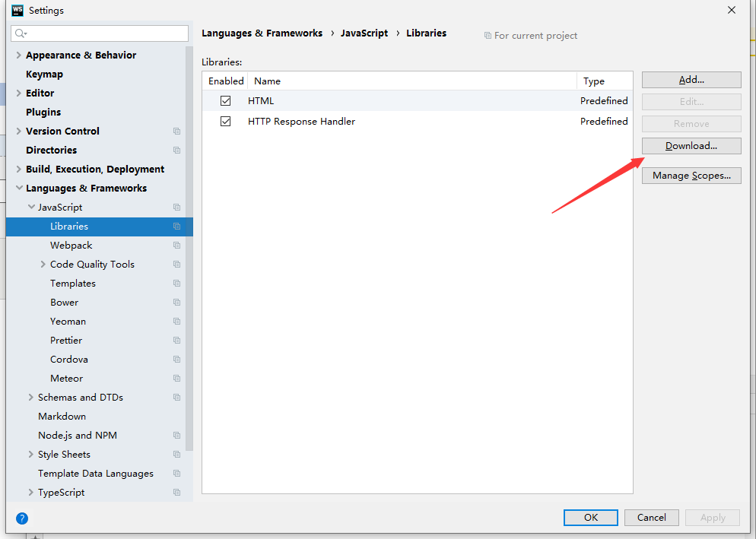Image resolution: width=756 pixels, height=539 pixels.
Task: Click project-scope icon next to Template Data Languages
Action: tap(177, 474)
